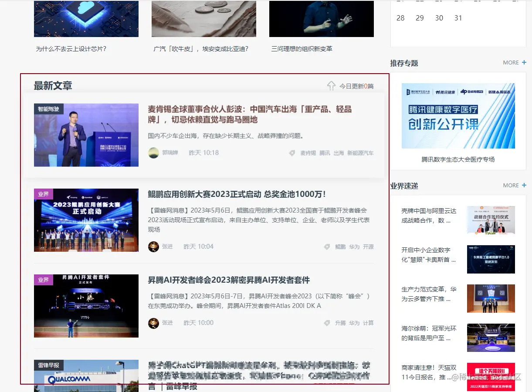The width and height of the screenshot is (532, 392).
Task: Click author 张进 on 鲲鹏 article
Action: [x=167, y=247]
